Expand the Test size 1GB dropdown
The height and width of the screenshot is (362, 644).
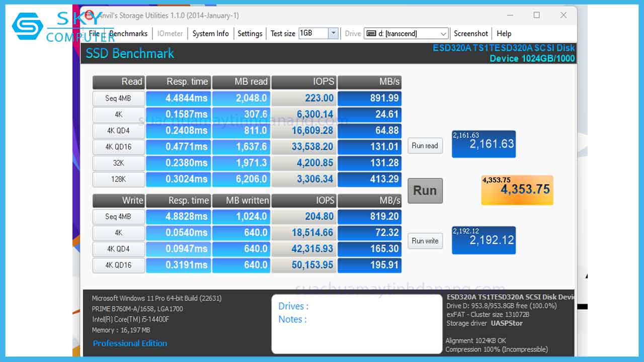333,34
